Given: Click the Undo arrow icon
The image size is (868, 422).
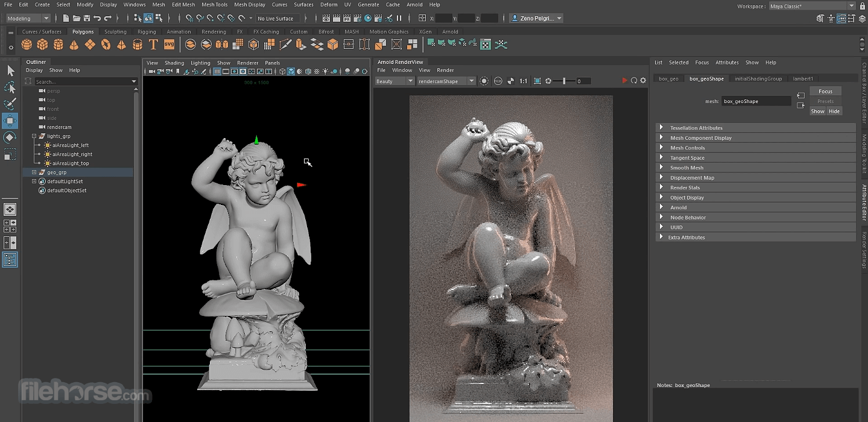Looking at the screenshot, I should tap(97, 18).
